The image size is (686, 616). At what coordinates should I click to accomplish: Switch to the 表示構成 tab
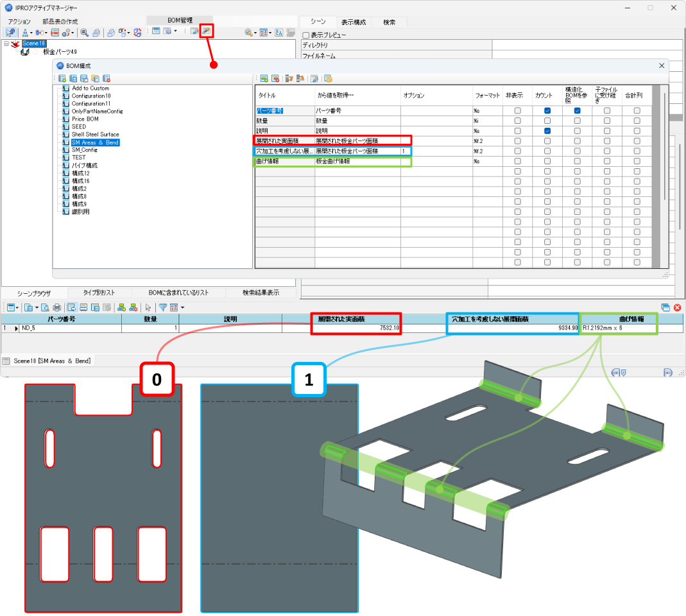point(354,22)
